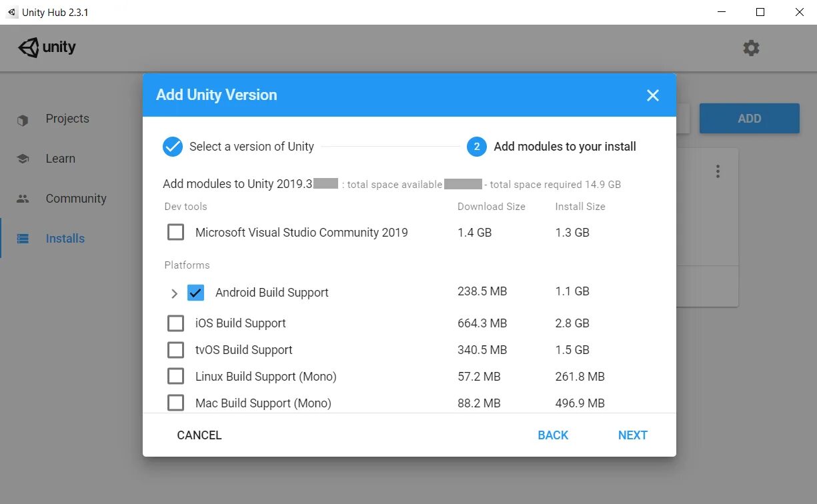Image resolution: width=817 pixels, height=504 pixels.
Task: Go BACK to version selection
Action: click(x=553, y=435)
